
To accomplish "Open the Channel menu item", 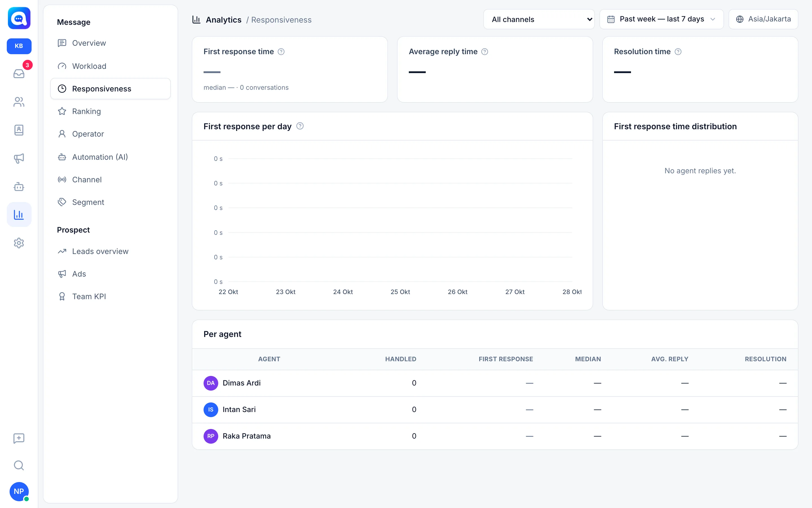I will coord(111,180).
